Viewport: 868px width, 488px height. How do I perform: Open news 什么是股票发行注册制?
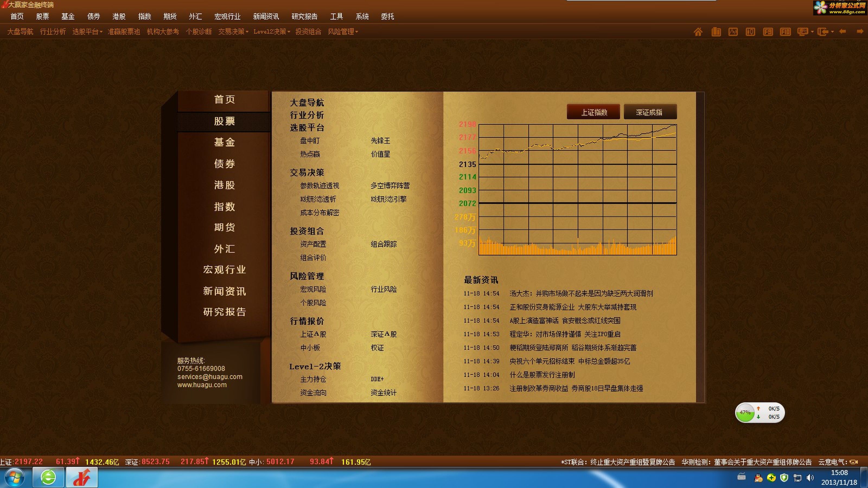point(542,375)
